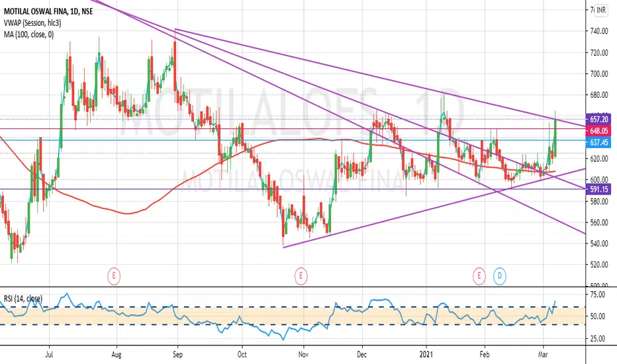
Task: Select the VWAP (Session, hlc3) indicator legend
Action: tap(32, 23)
